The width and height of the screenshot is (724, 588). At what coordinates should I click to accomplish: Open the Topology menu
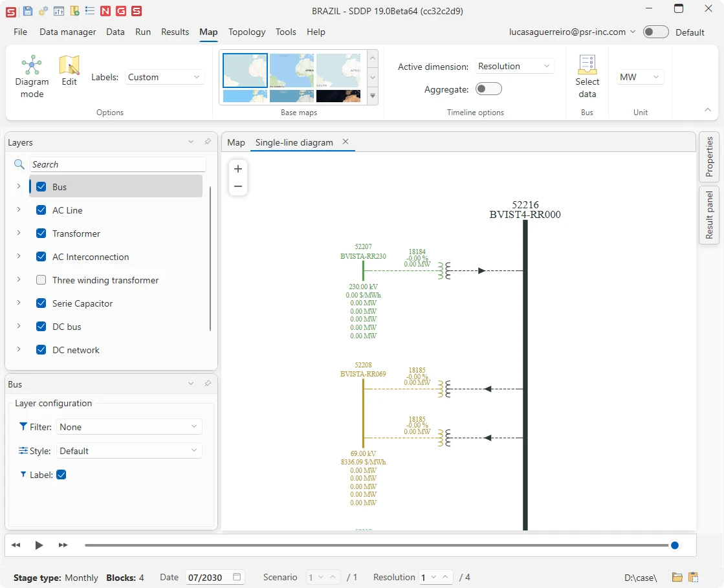click(247, 32)
